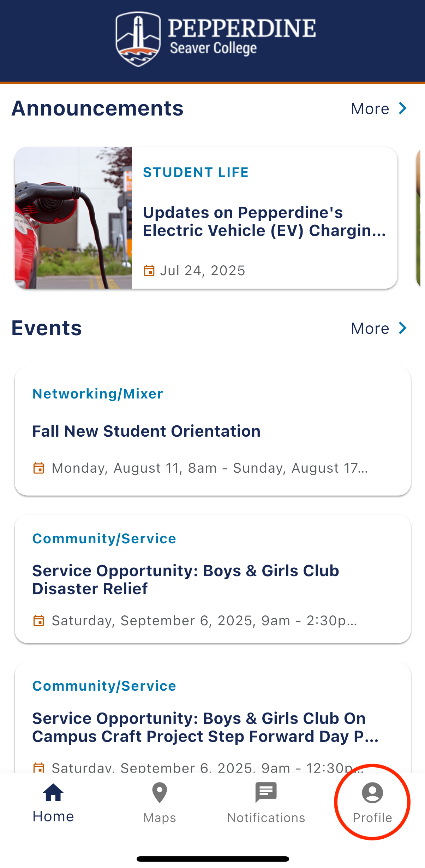
Task: Click calendar icon on Disaster Relief event
Action: pos(38,620)
